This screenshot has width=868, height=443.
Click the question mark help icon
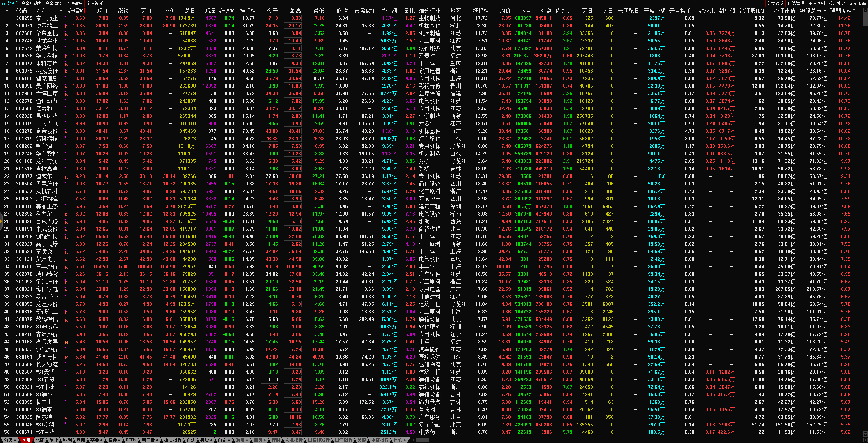pos(854,11)
